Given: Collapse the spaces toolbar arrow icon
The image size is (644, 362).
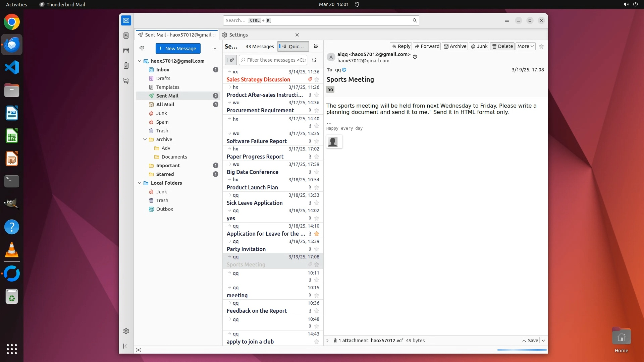Looking at the screenshot, I should click(x=126, y=346).
